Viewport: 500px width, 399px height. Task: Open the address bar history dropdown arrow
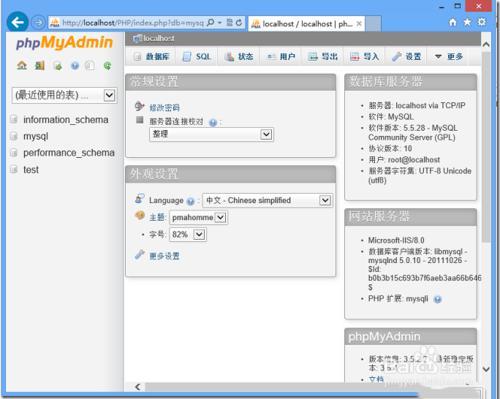(x=220, y=23)
